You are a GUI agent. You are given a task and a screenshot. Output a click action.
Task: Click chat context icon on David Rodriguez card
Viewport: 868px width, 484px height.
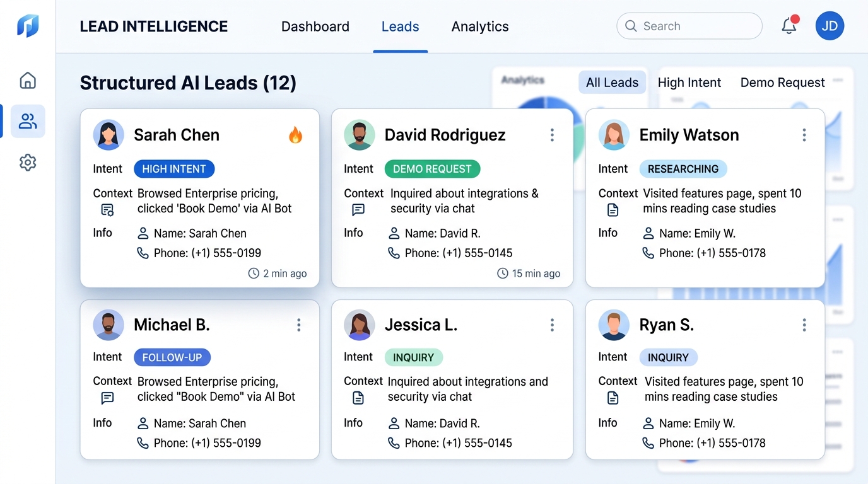pos(358,210)
